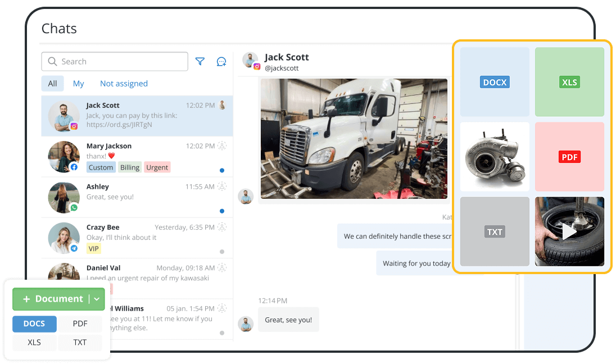
Task: Select XLS in the Document menu
Action: click(34, 342)
